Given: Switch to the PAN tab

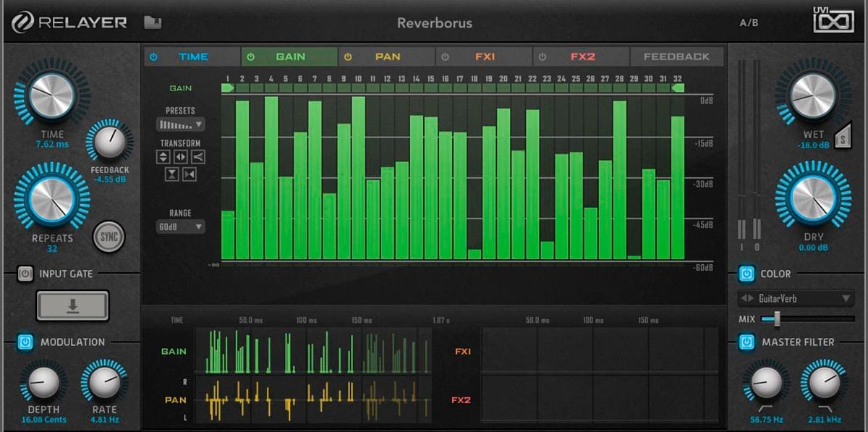Looking at the screenshot, I should (x=387, y=56).
